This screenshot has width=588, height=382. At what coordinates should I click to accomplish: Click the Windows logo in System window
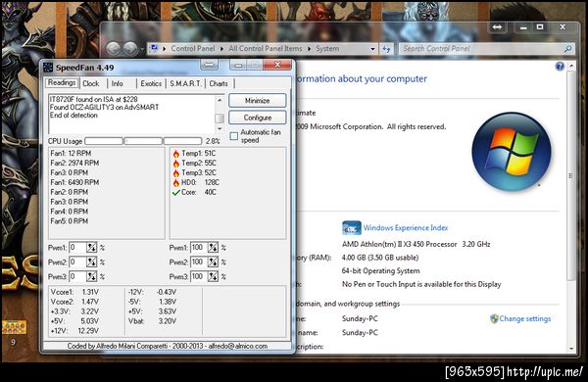pyautogui.click(x=512, y=152)
